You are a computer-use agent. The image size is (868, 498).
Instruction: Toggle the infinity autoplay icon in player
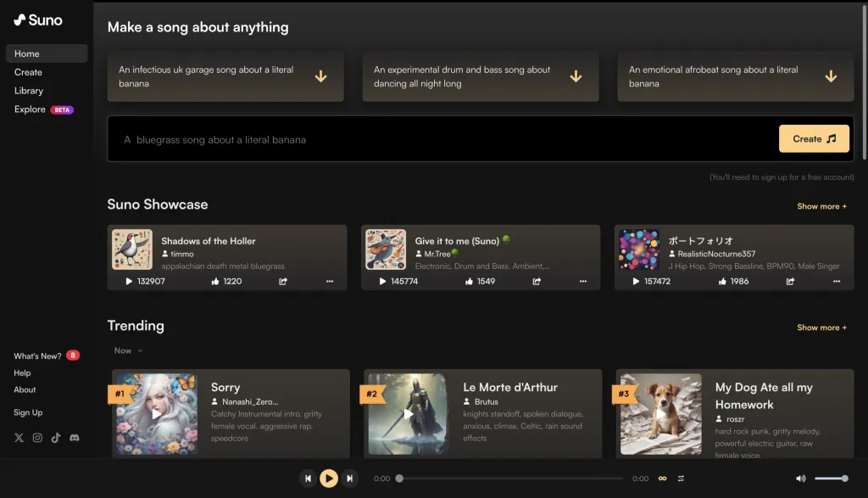tap(662, 478)
